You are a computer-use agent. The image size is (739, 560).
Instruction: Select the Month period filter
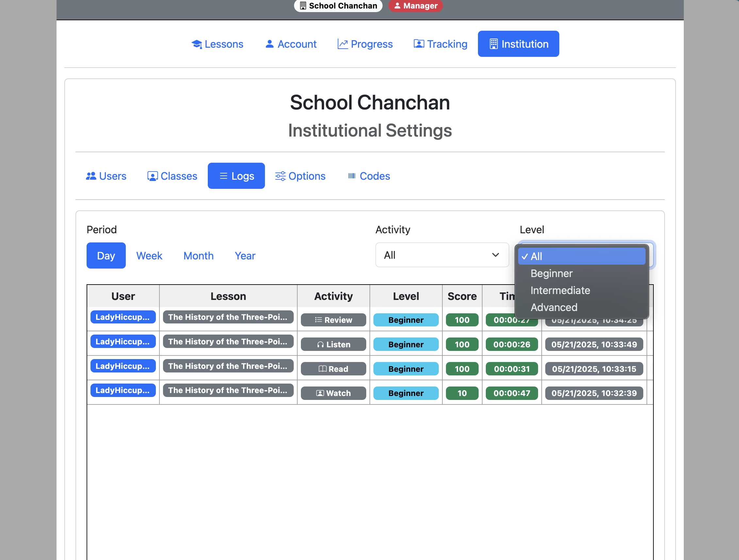coord(198,255)
